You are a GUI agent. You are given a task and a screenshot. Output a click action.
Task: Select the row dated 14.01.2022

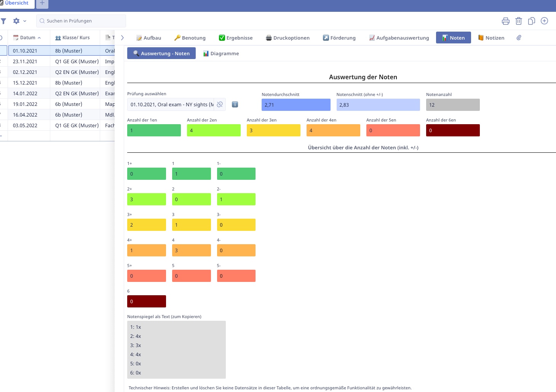(x=57, y=93)
